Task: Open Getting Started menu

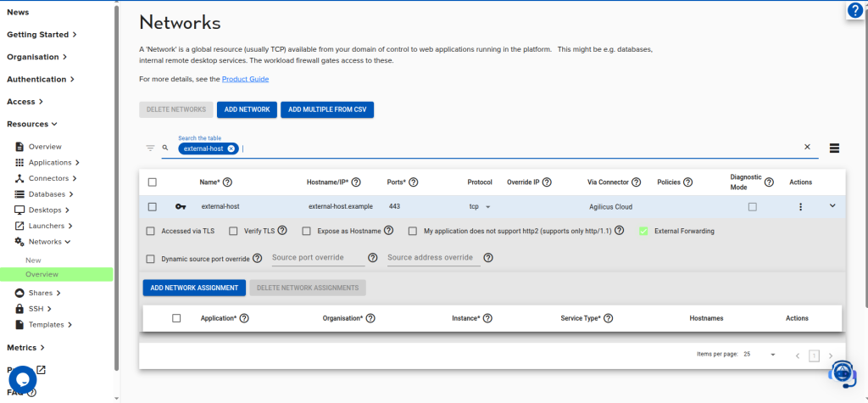Action: (x=42, y=35)
